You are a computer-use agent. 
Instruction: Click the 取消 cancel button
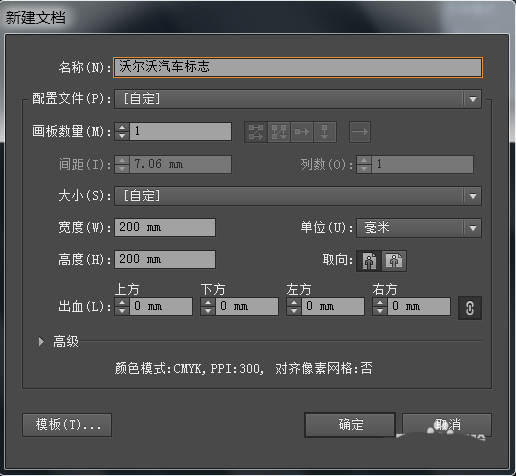(x=447, y=425)
